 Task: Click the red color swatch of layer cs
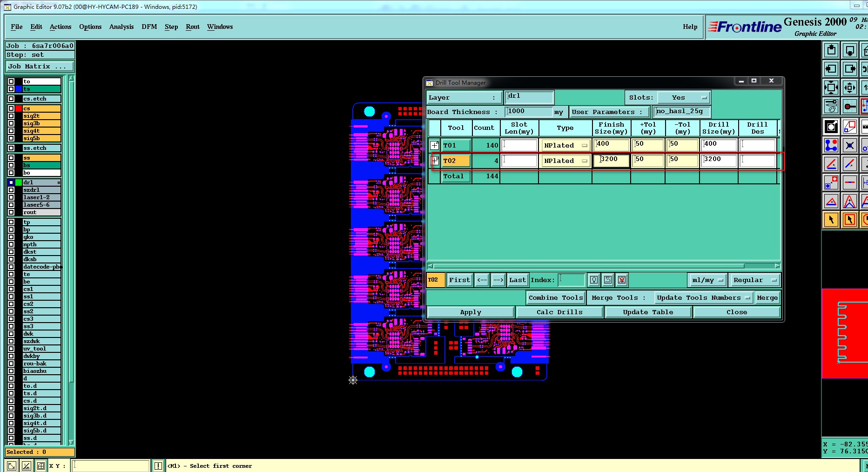pyautogui.click(x=19, y=108)
